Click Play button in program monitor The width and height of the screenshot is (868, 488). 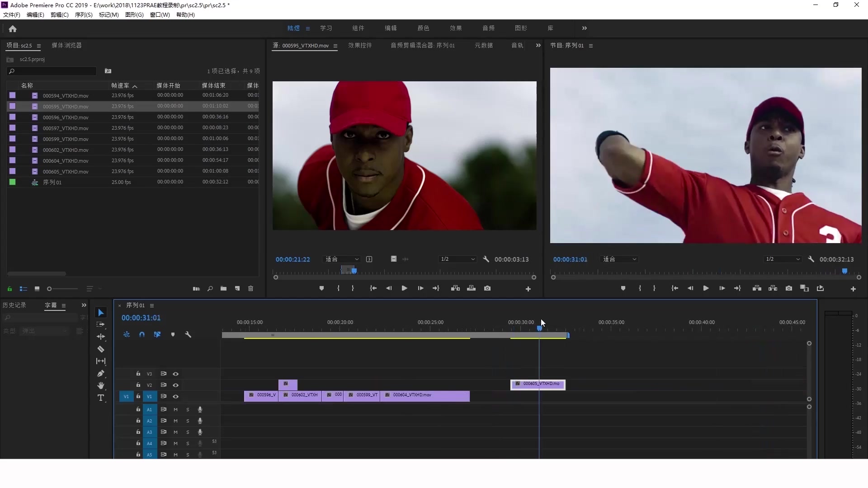point(705,288)
